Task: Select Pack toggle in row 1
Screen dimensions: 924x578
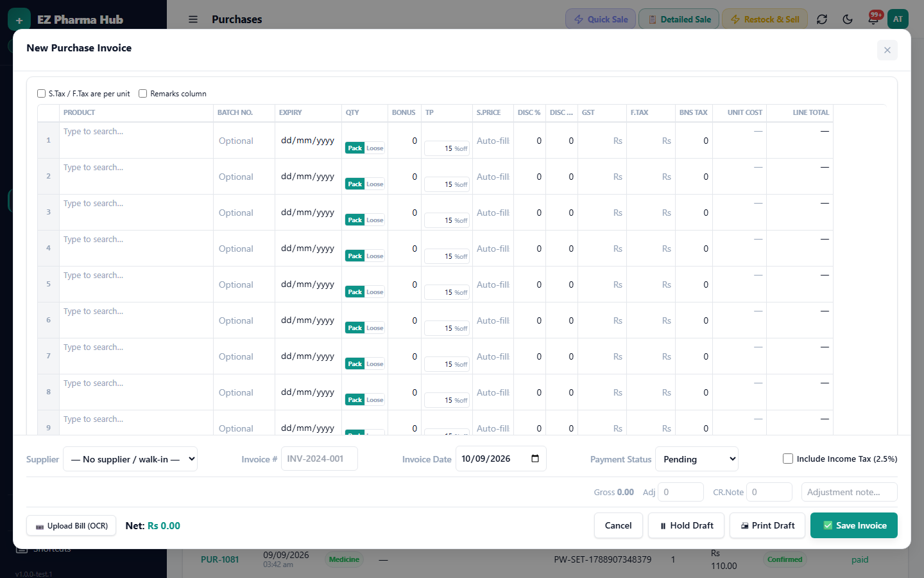Action: 355,148
